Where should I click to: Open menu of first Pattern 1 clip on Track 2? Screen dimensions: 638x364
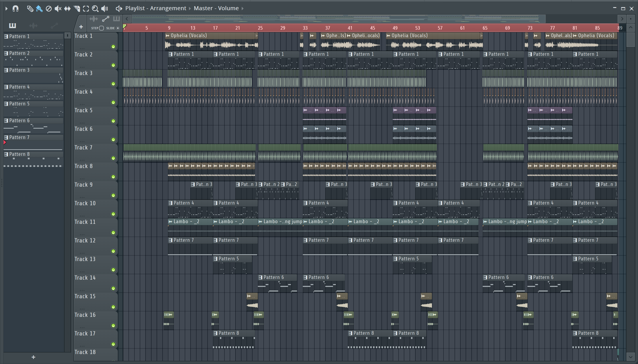pos(171,54)
